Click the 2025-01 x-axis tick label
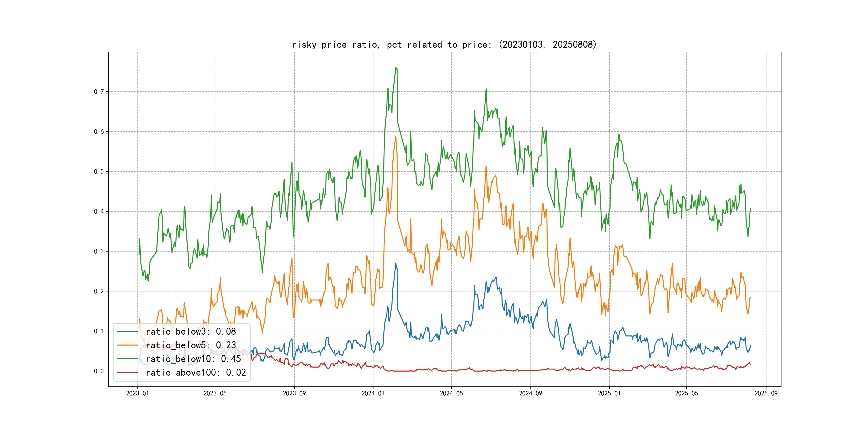 pos(609,393)
